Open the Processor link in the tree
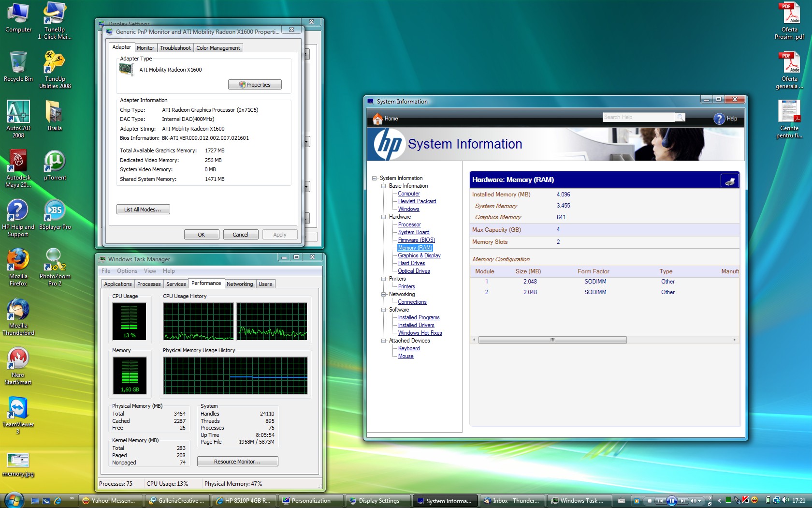The width and height of the screenshot is (812, 508). (409, 224)
